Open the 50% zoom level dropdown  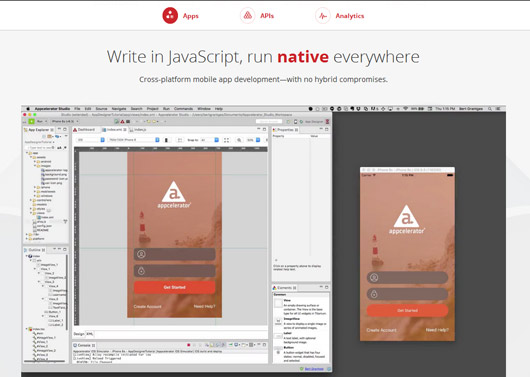pos(254,140)
